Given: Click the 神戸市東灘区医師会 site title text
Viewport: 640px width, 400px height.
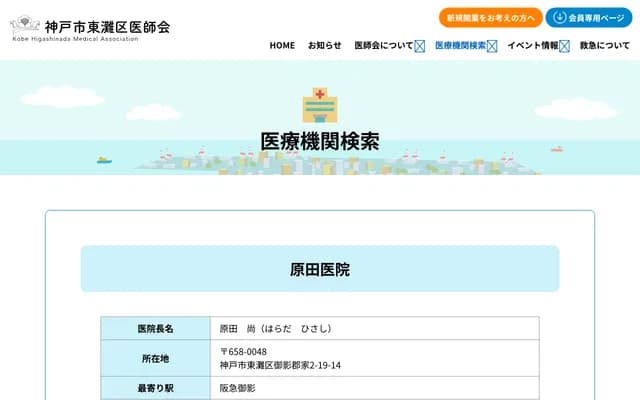Looking at the screenshot, I should (107, 25).
